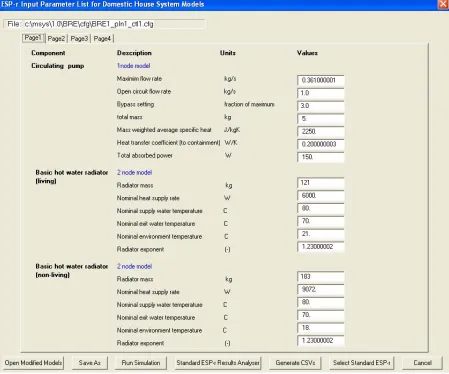The width and height of the screenshot is (449, 374).
Task: Edit the pump total mass value
Action: point(320,119)
